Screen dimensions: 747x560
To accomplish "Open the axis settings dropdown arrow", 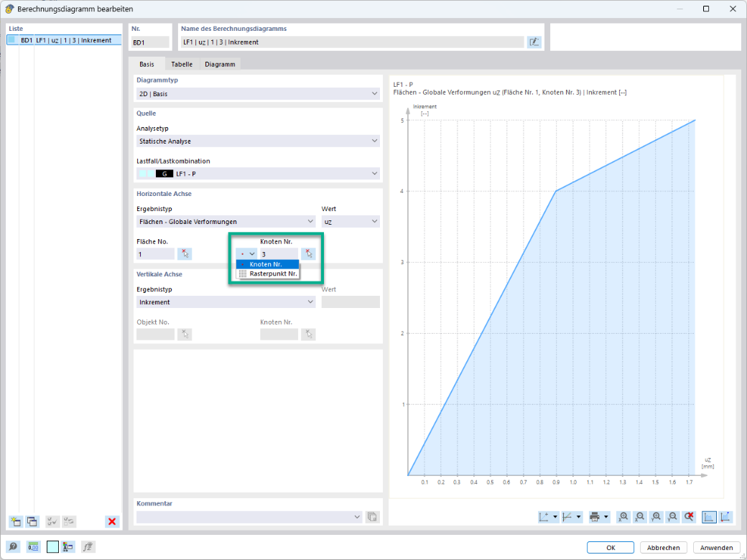I will pyautogui.click(x=555, y=517).
